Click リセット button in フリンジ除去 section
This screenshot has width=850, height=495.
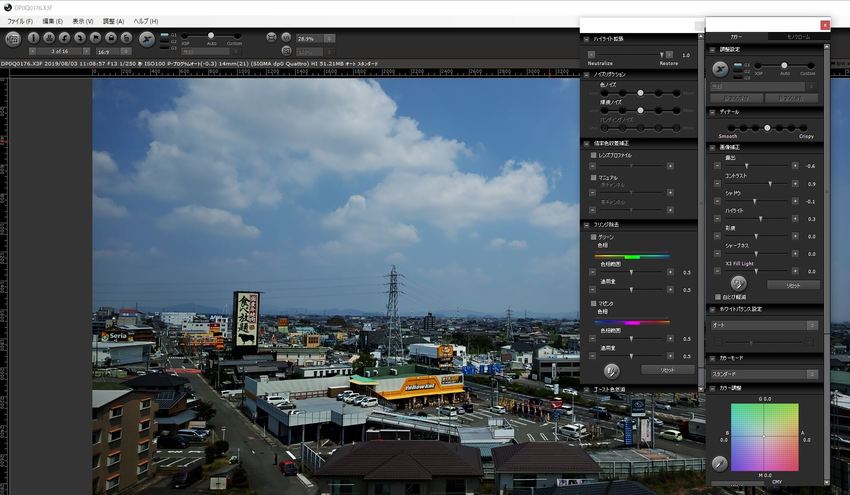[x=667, y=370]
